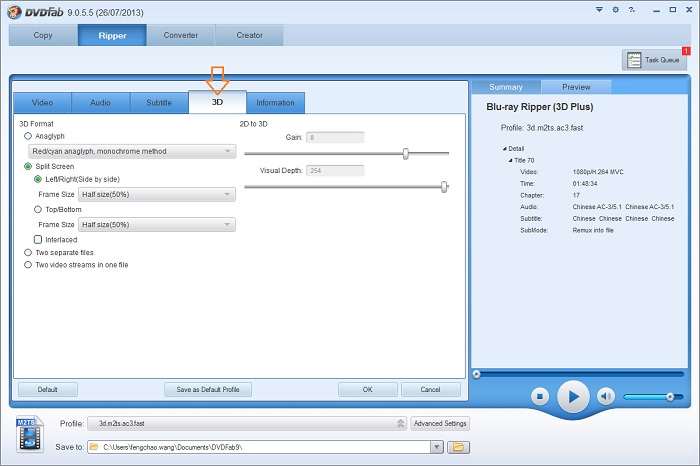This screenshot has height=466, width=700.
Task: Select Two separate files option
Action: point(28,252)
